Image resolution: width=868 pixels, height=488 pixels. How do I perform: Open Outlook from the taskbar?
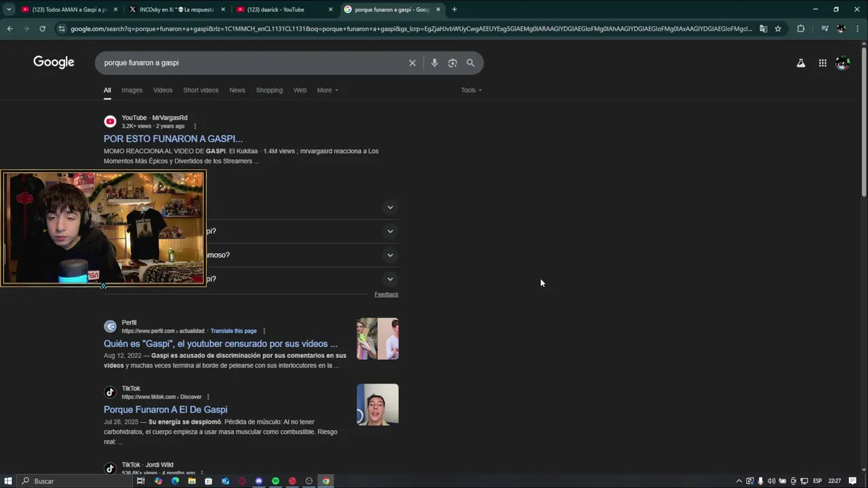click(x=225, y=481)
